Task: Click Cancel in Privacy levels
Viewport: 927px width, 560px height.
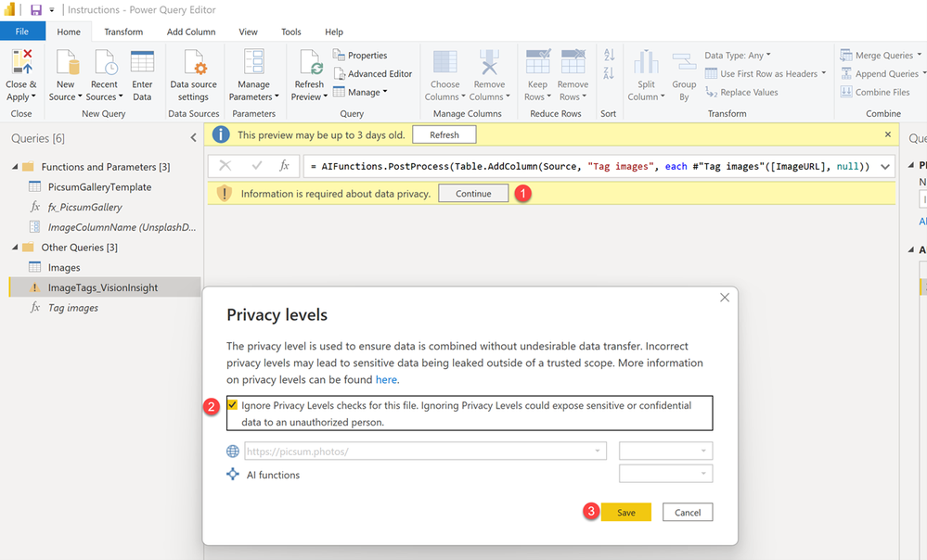Action: coord(688,512)
